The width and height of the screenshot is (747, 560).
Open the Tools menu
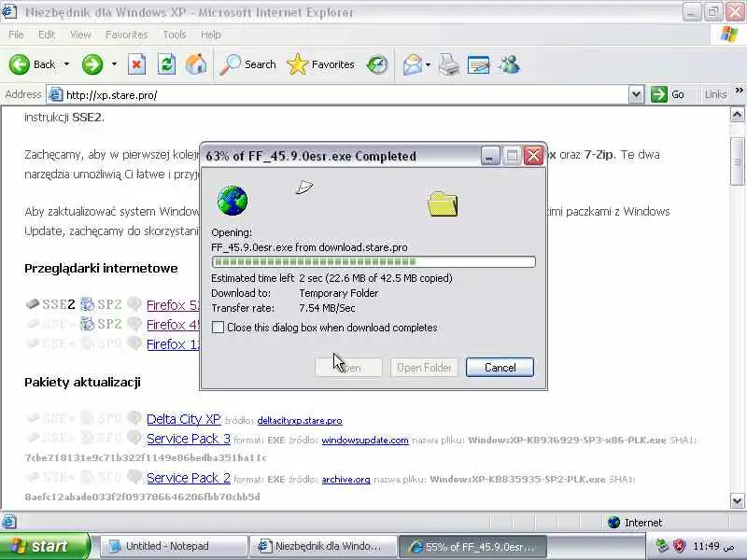click(x=175, y=35)
